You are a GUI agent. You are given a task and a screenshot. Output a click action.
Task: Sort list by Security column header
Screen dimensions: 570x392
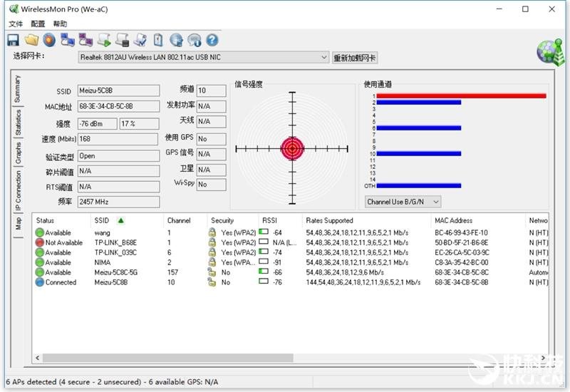tap(222, 220)
